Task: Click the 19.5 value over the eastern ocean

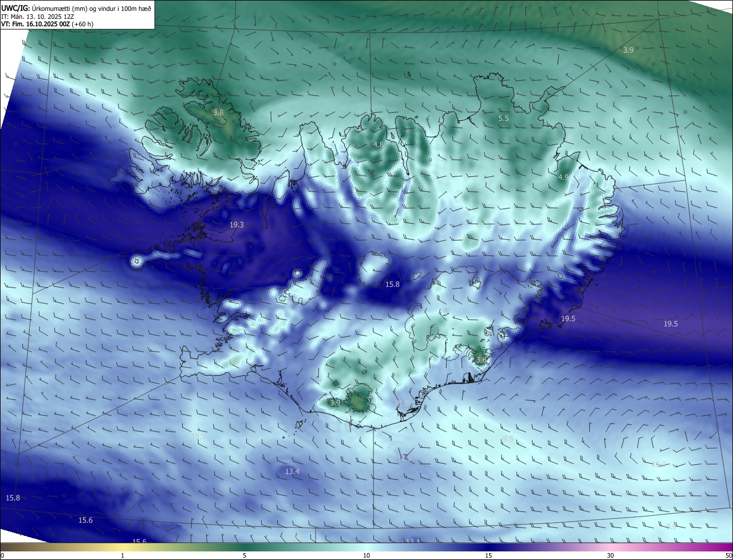Action: click(x=671, y=324)
